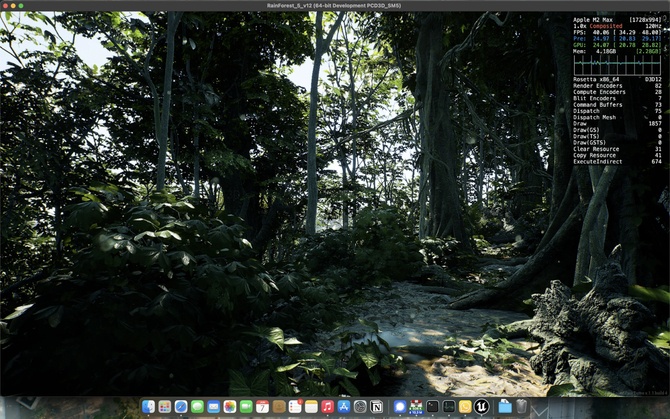Image resolution: width=670 pixels, height=419 pixels.
Task: Zoom the RainForest window with green button
Action: click(21, 6)
